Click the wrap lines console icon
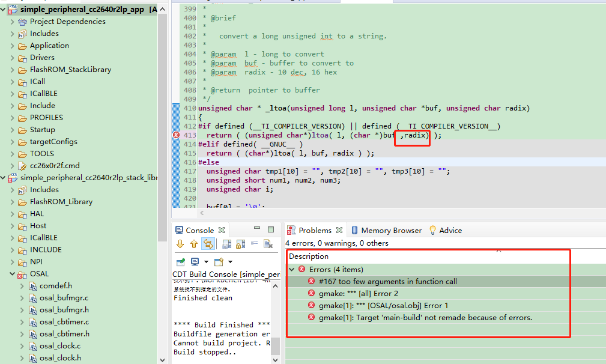Image resolution: width=606 pixels, height=364 pixels. 254,243
